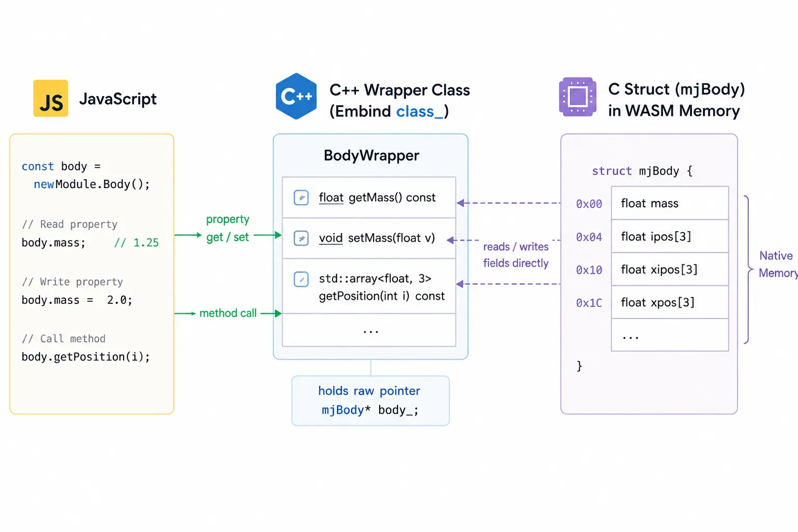Click the 0x1C offset label
The width and height of the screenshot is (798, 532).
(x=589, y=303)
